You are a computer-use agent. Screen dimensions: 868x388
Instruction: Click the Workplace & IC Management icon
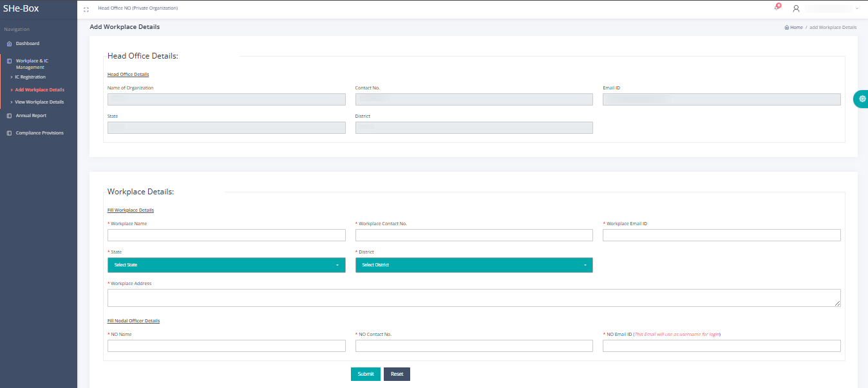coord(9,61)
